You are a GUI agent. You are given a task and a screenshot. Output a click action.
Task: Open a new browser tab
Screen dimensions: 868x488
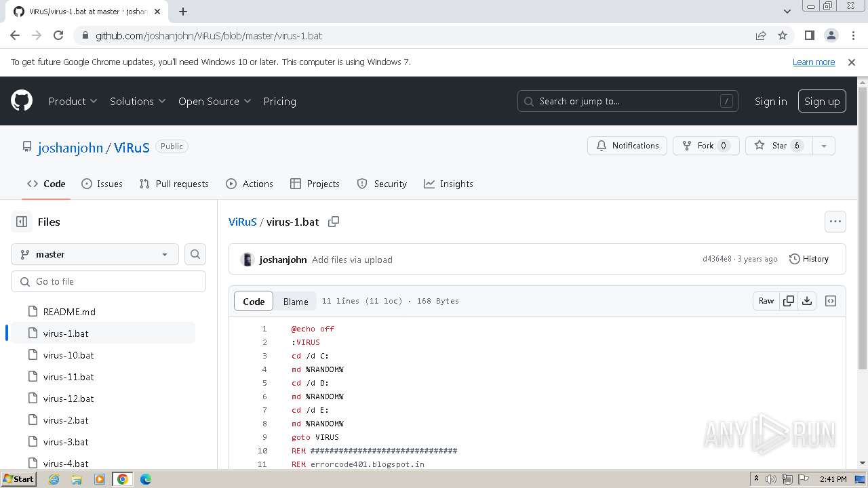pyautogui.click(x=183, y=12)
